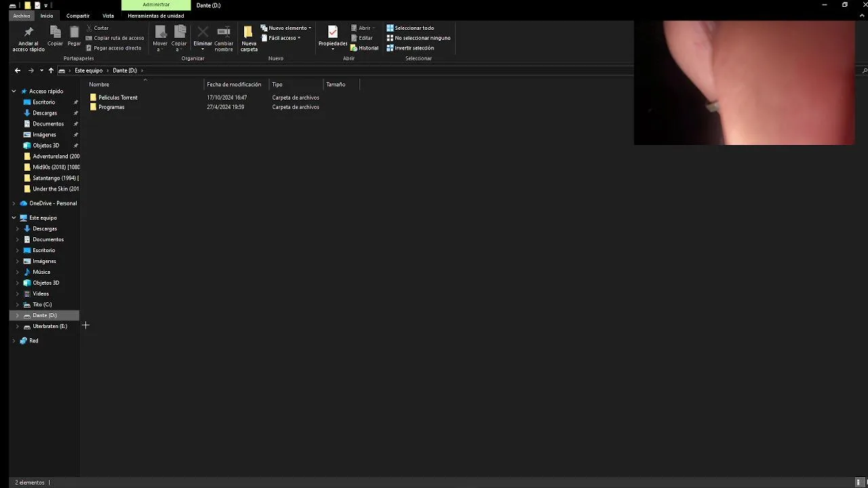
Task: Expand Música under Este equipo
Action: 18,272
